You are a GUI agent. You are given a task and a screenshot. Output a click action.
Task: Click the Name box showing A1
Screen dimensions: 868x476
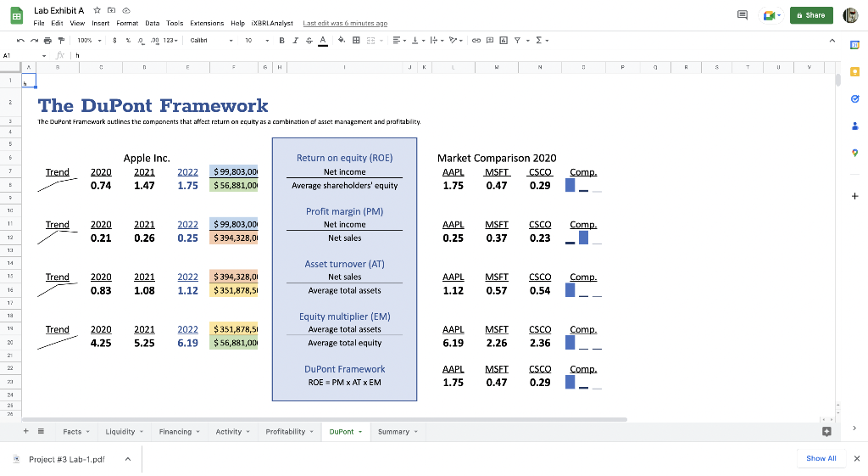coord(25,55)
